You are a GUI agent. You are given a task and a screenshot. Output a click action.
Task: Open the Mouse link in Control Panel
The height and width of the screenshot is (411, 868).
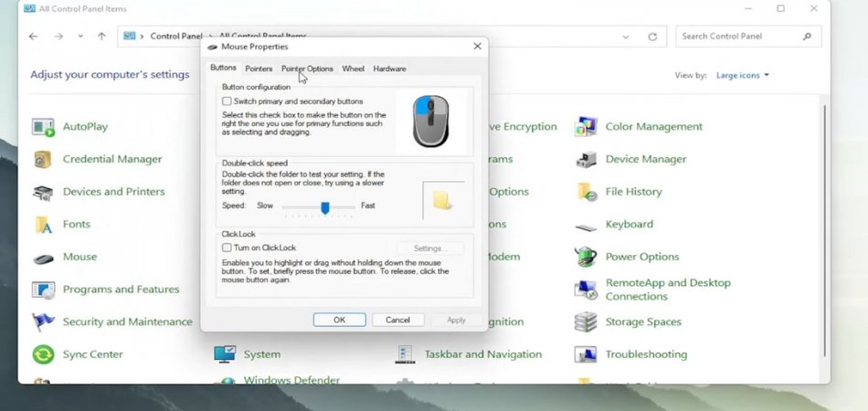(79, 257)
